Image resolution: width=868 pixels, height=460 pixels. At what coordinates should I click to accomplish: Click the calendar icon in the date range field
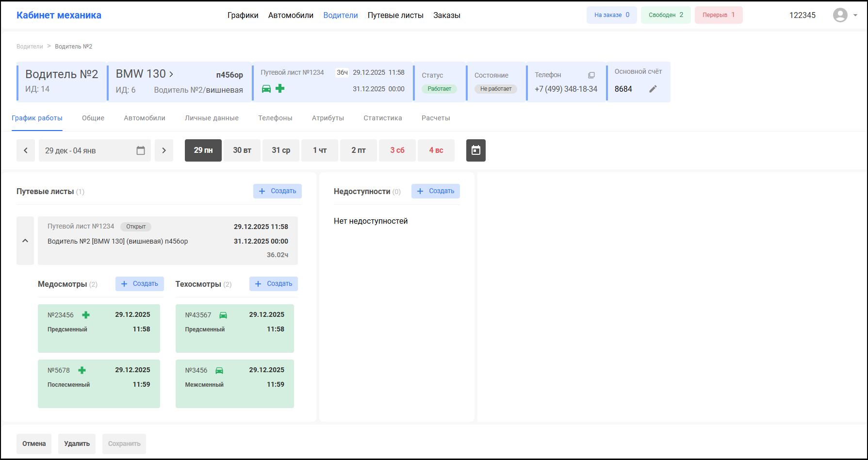(141, 150)
